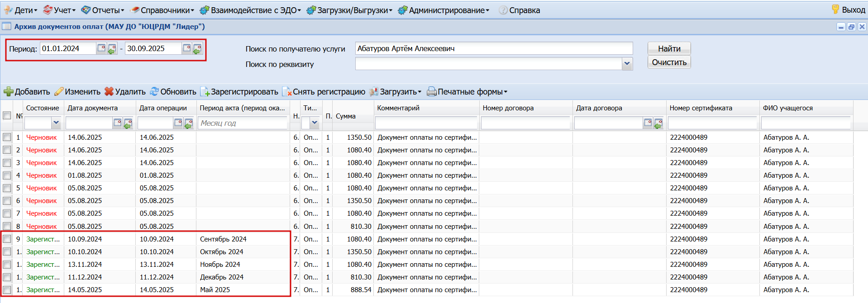Expand the Ти... column filter dropdown
Screen dimensions: 868x303
(315, 122)
